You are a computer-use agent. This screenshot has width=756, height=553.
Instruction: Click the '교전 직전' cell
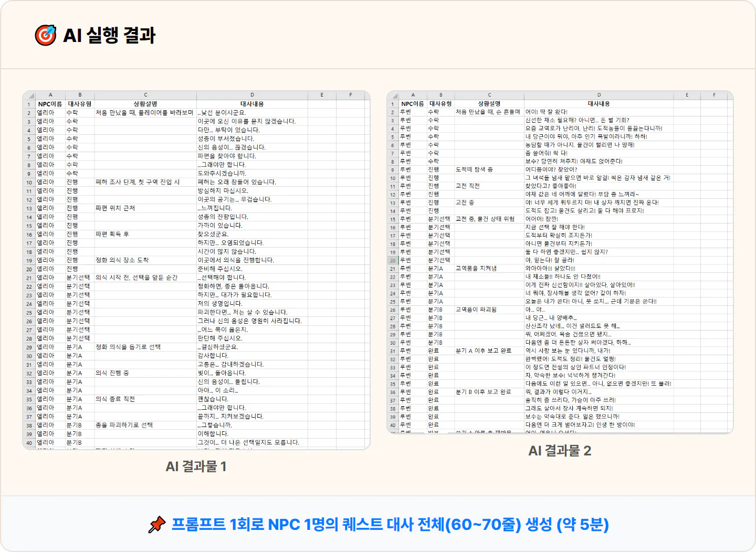489,186
